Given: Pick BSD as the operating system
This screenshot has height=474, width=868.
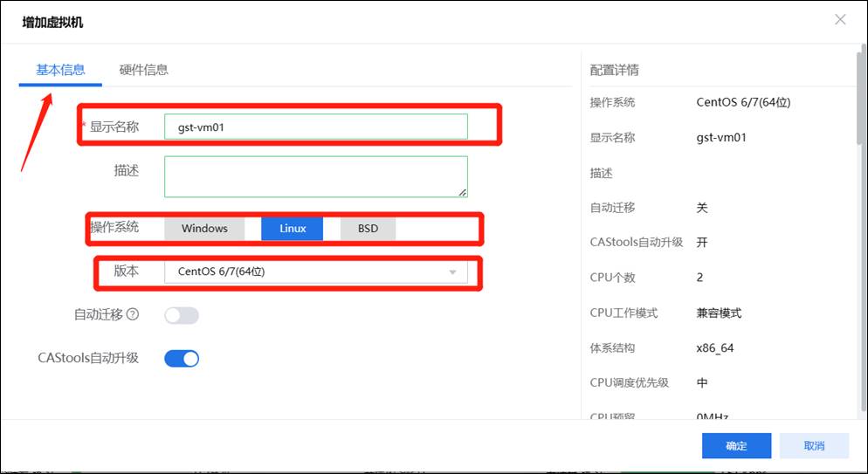Looking at the screenshot, I should click(368, 229).
